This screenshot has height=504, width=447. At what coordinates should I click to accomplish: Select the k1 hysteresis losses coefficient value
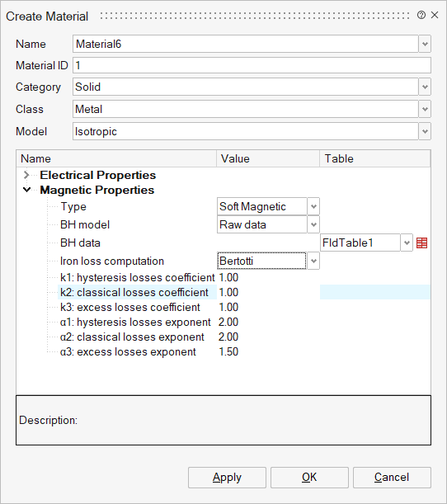pos(228,277)
